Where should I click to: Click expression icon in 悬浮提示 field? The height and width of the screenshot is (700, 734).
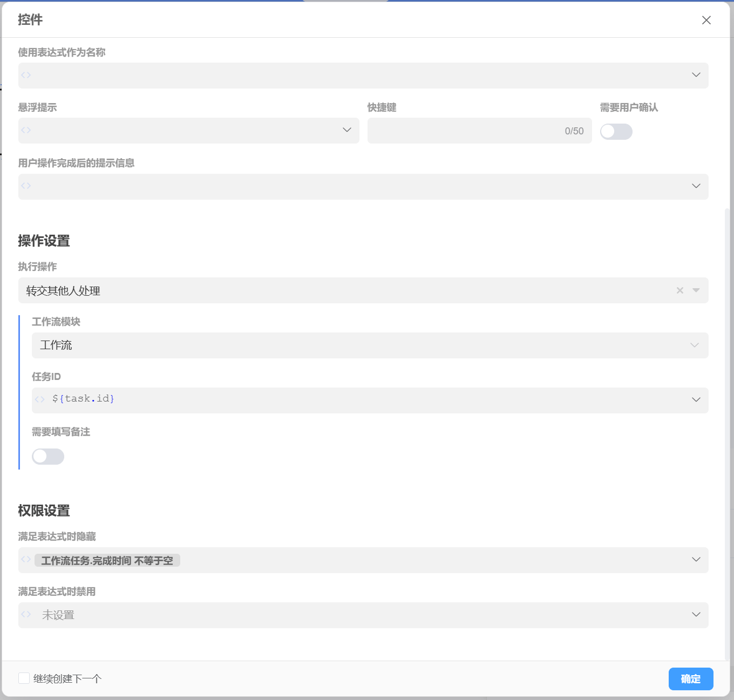pyautogui.click(x=26, y=130)
